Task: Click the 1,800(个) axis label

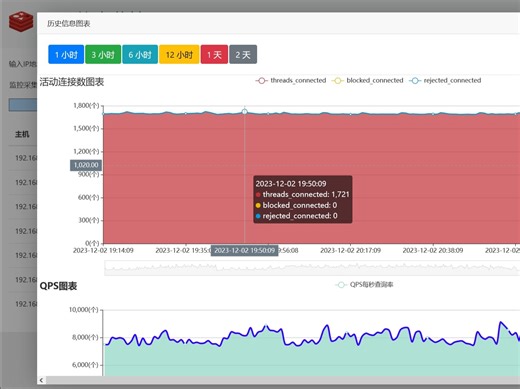Action: [x=86, y=106]
